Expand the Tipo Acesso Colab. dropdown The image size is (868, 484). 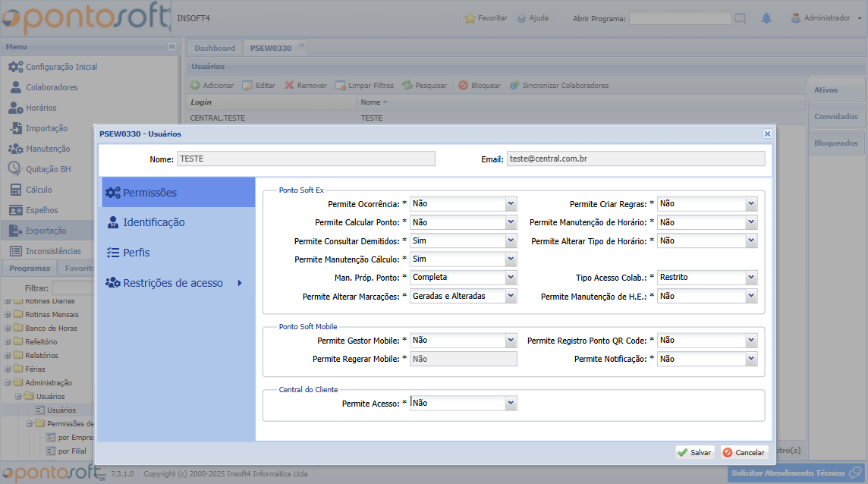click(750, 278)
